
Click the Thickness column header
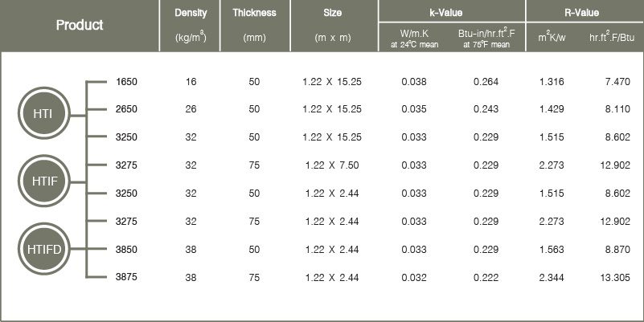pyautogui.click(x=253, y=13)
